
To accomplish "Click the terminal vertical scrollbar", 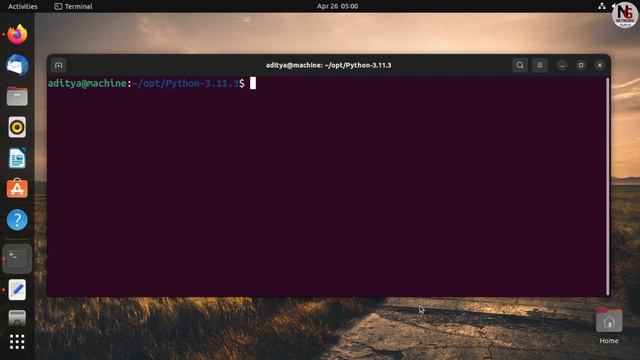I will (607, 186).
